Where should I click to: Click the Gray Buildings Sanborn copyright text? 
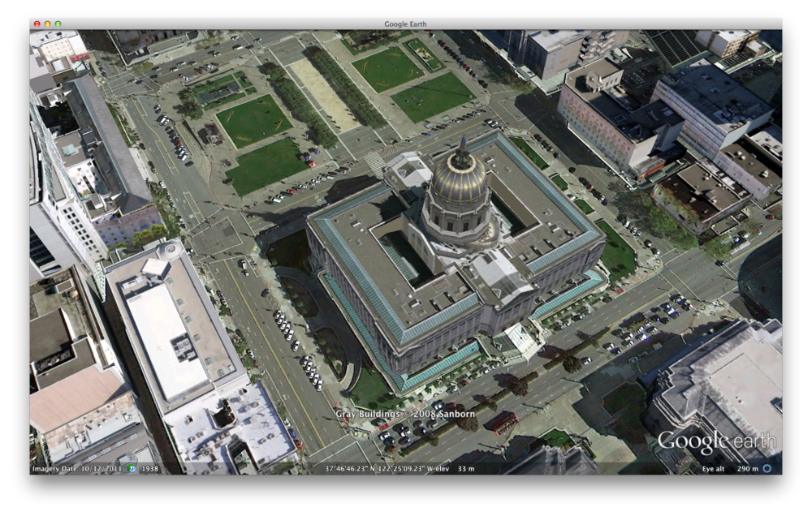point(406,415)
